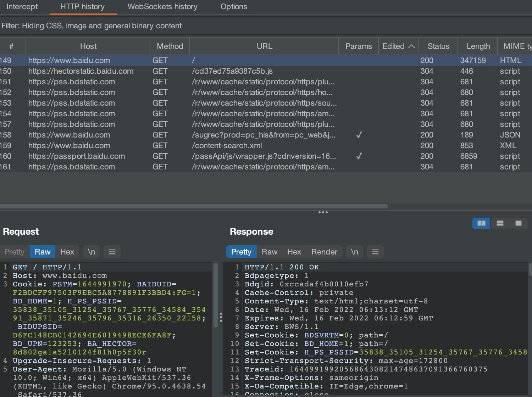Viewport: 532px width, 397px height.
Task: Open the Intercept tab
Action: tap(22, 7)
